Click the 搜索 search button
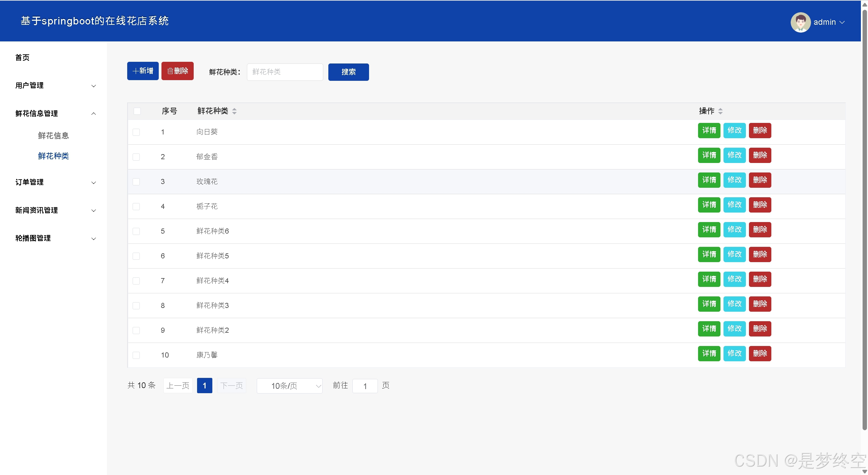Screen dimensions: 868x475 [348, 72]
